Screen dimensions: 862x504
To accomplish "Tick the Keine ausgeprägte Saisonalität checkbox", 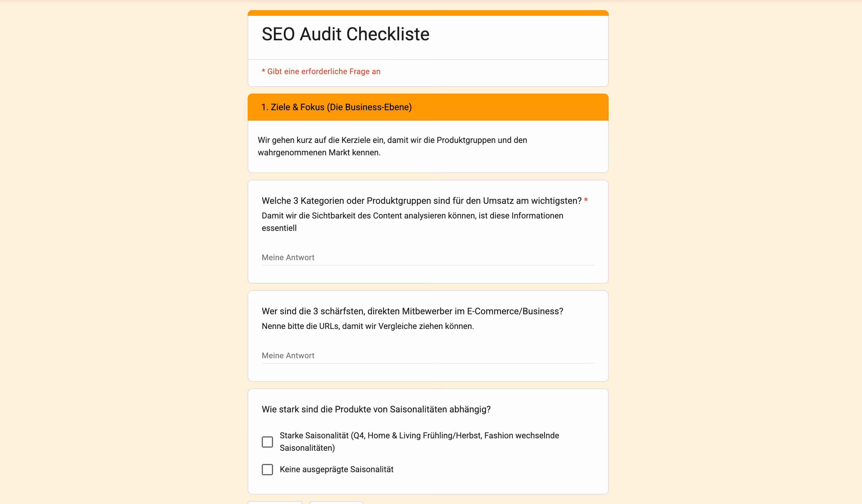I will (267, 469).
